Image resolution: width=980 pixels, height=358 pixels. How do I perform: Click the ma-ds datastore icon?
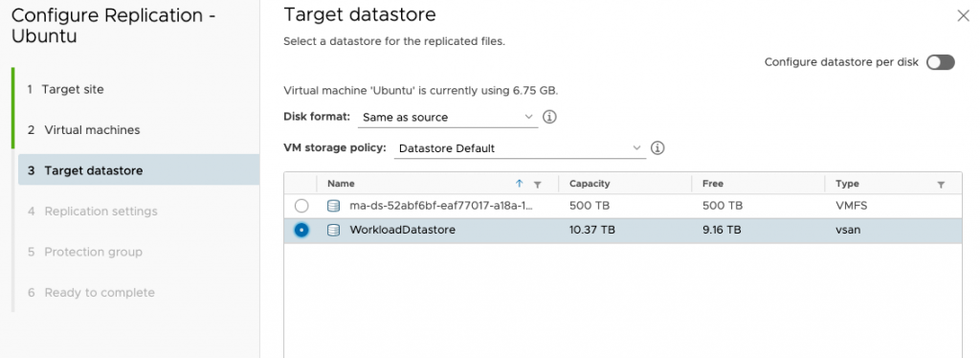coord(334,206)
